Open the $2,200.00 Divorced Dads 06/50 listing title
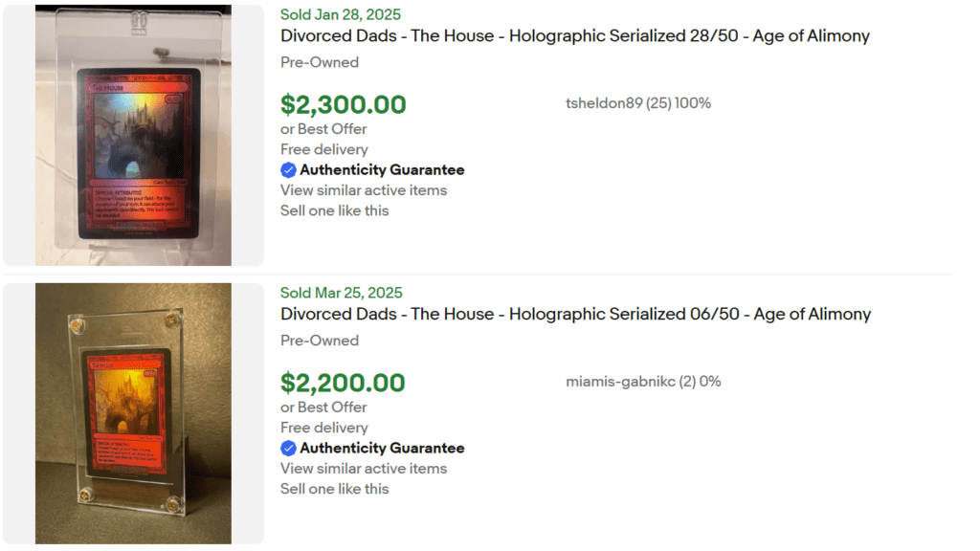Image resolution: width=980 pixels, height=551 pixels. (574, 314)
